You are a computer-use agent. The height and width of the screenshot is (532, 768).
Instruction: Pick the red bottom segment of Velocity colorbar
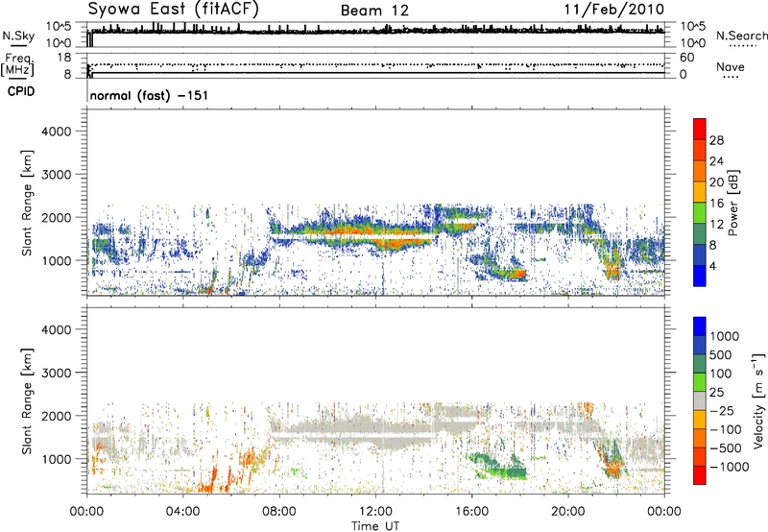click(700, 475)
